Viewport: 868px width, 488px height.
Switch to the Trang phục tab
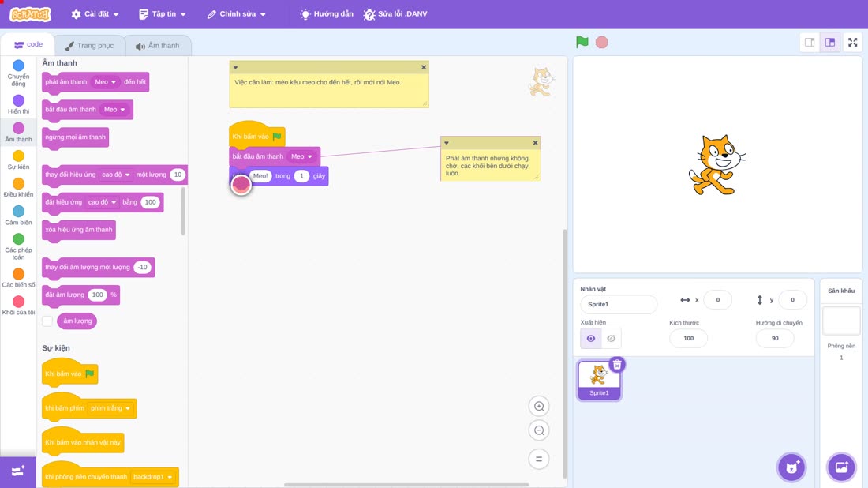pos(89,46)
